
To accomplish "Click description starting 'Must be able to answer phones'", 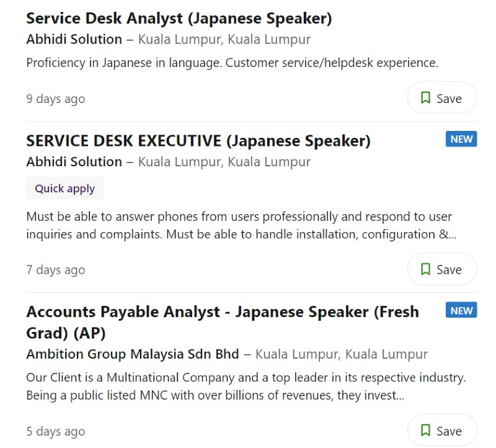I will coord(241,225).
